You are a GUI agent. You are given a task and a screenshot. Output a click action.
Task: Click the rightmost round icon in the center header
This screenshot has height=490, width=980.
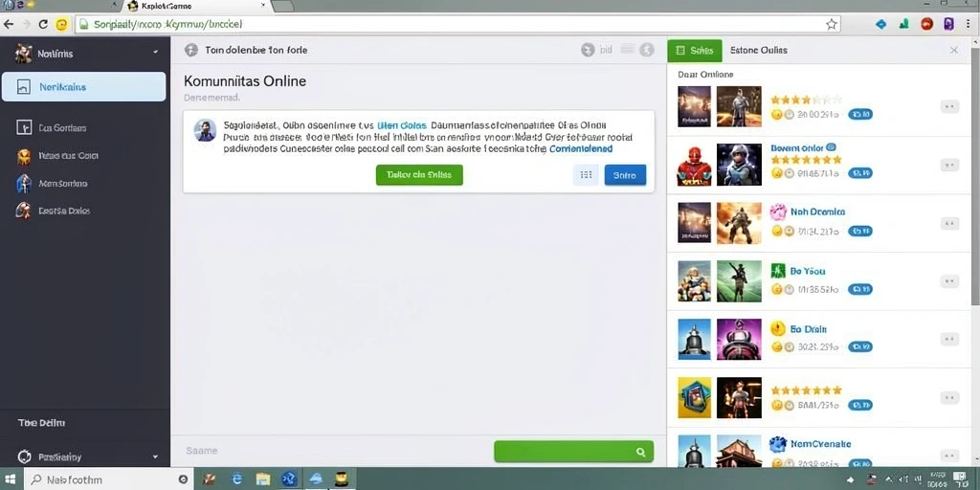pos(647,50)
